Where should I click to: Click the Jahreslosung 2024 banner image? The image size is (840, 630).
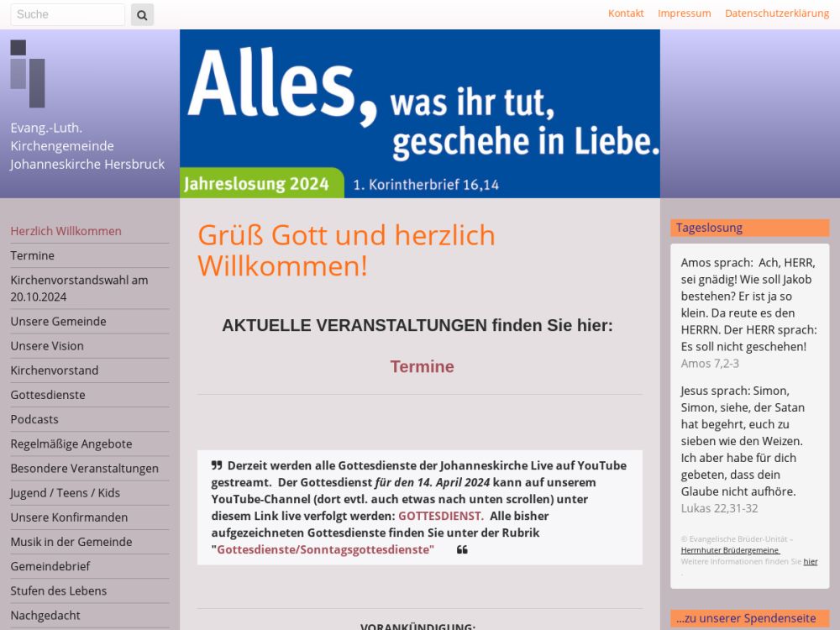pyautogui.click(x=419, y=113)
